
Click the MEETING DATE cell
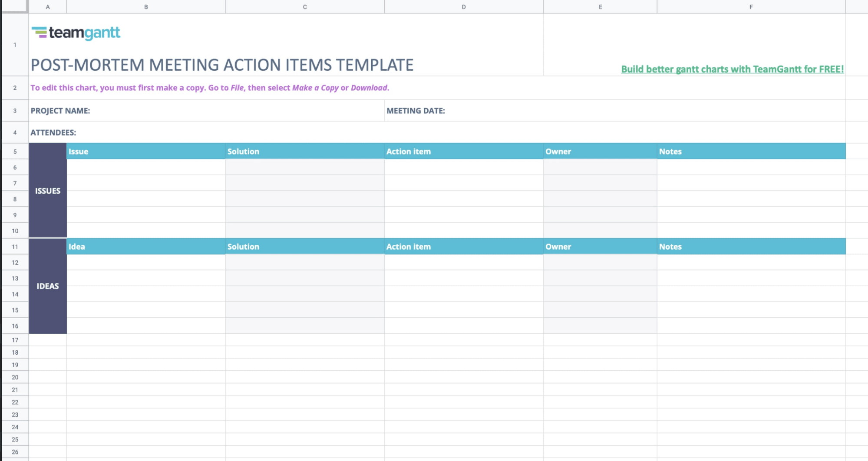point(416,111)
